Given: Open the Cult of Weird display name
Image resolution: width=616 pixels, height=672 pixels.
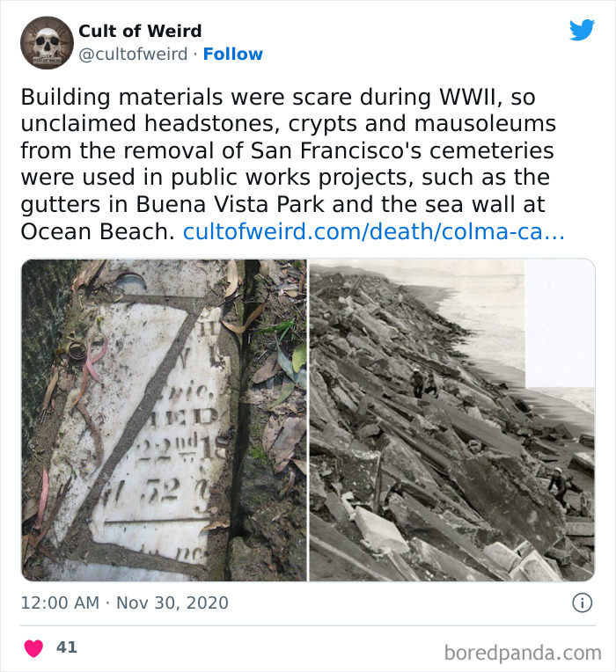Looking at the screenshot, I should (x=140, y=31).
